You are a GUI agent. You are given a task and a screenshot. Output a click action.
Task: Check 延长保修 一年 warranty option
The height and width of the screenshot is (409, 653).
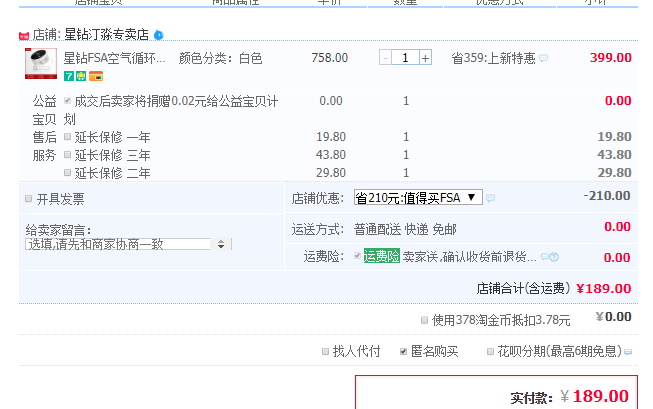67,136
